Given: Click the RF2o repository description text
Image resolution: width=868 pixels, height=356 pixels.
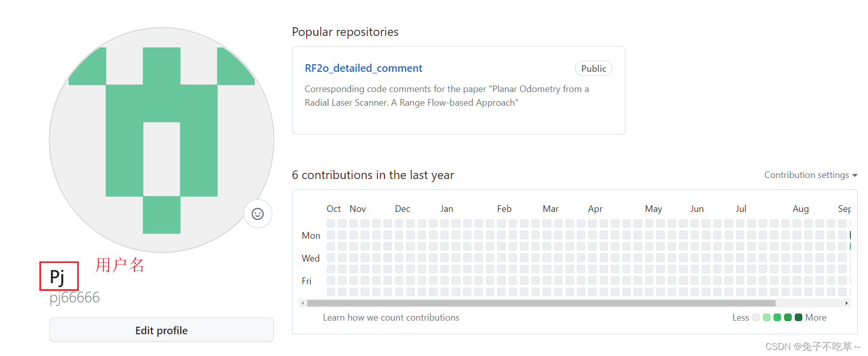Looking at the screenshot, I should [x=447, y=96].
